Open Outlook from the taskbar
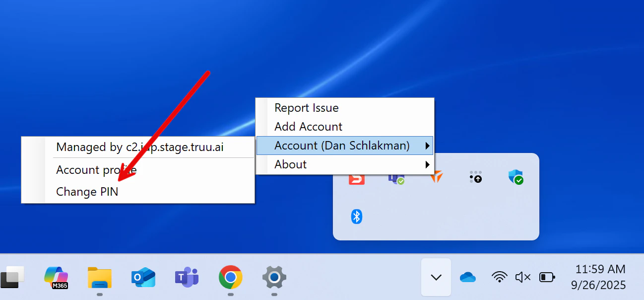The width and height of the screenshot is (644, 300). click(x=143, y=277)
